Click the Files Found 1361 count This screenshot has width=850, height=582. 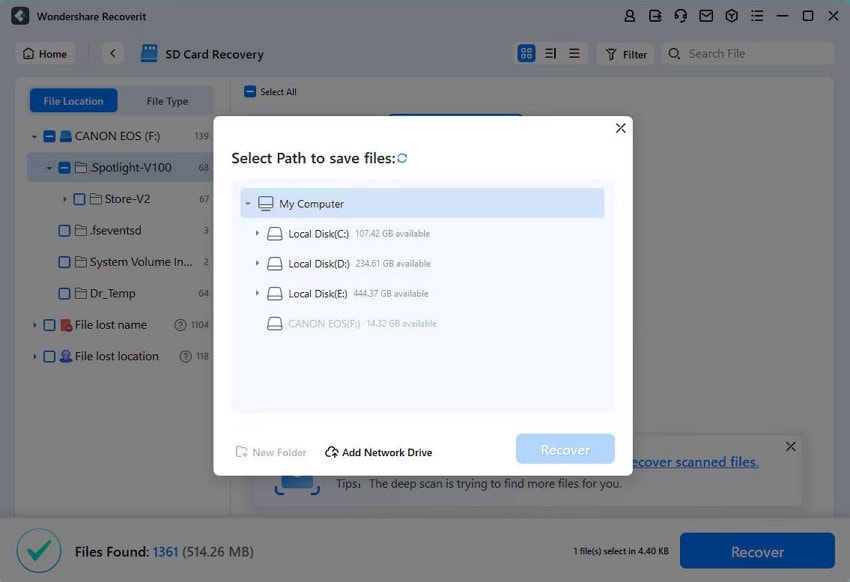tap(165, 552)
